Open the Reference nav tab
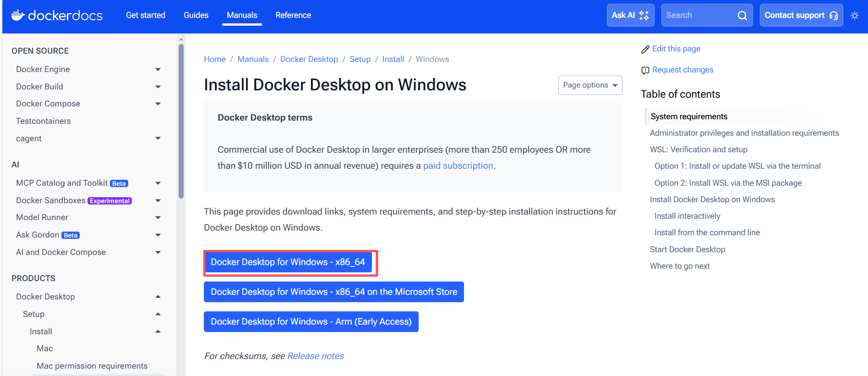 coord(293,15)
